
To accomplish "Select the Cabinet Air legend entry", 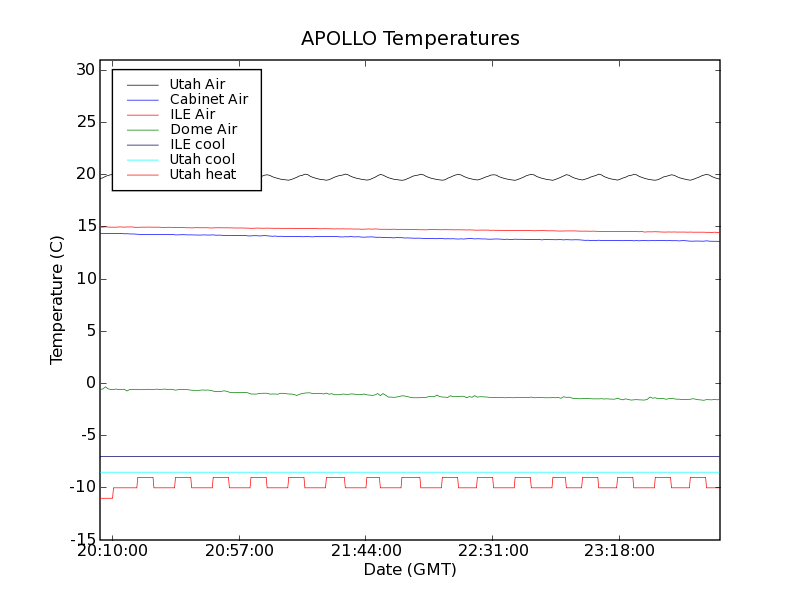I will click(x=208, y=99).
